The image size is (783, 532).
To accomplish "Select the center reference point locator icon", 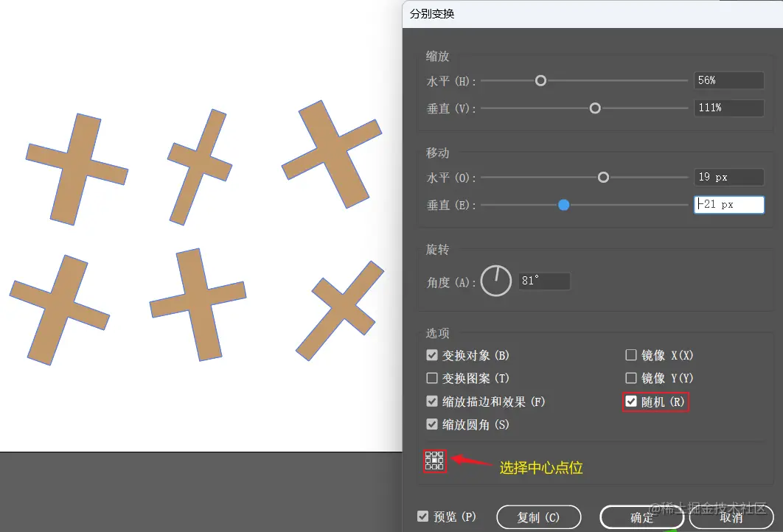I will 435,460.
